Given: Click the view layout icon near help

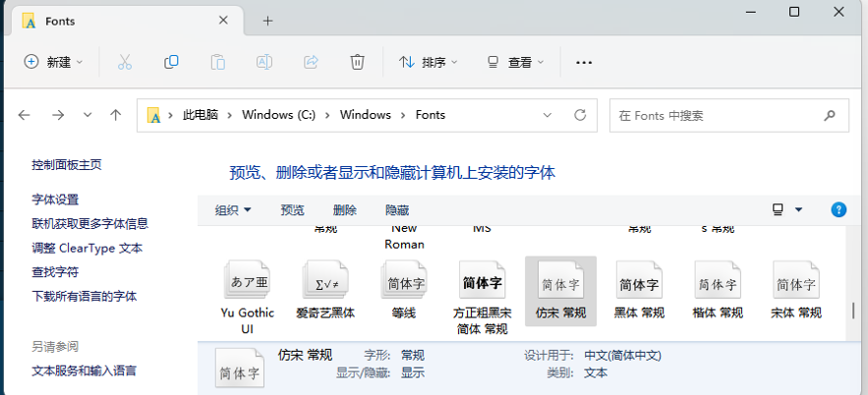Looking at the screenshot, I should (778, 209).
